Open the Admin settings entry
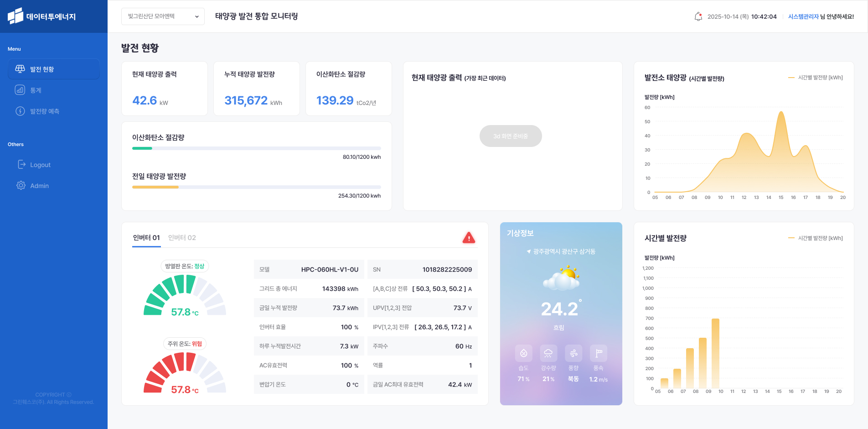This screenshot has height=429, width=868. coord(40,185)
